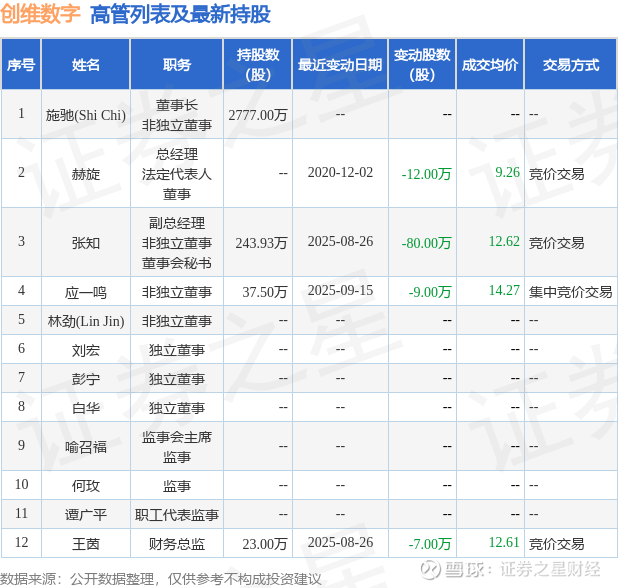Click the name 应一鸣
Viewport: 618px width, 588px height.
tap(86, 292)
